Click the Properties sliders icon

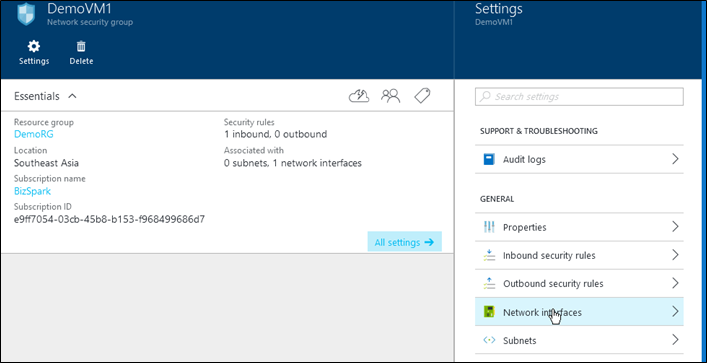(489, 227)
